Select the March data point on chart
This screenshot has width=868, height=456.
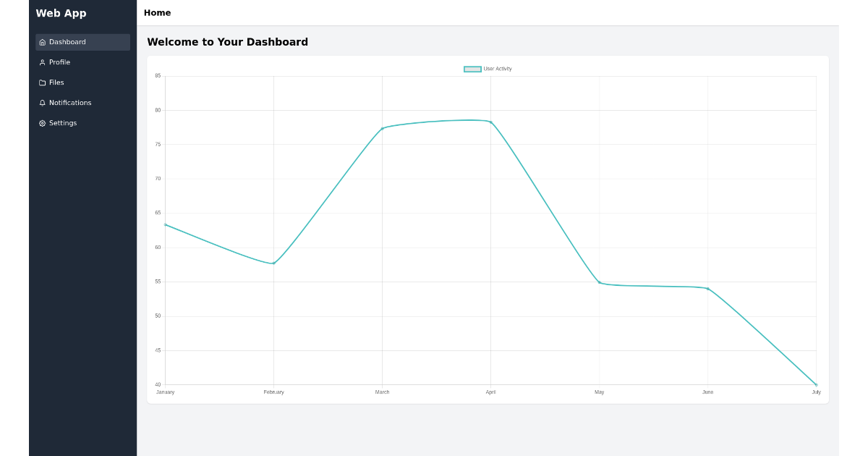382,129
